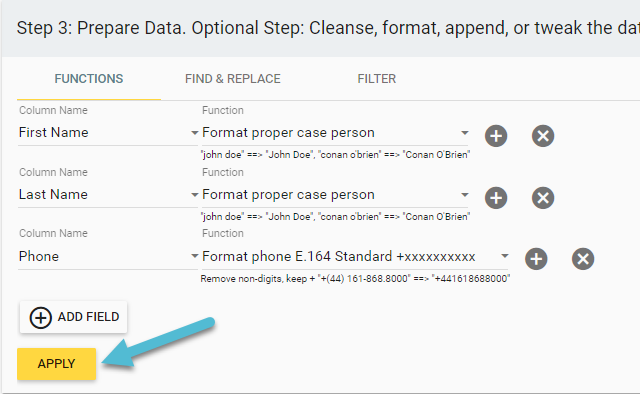Switch to the FIND & REPLACE tab

(233, 79)
